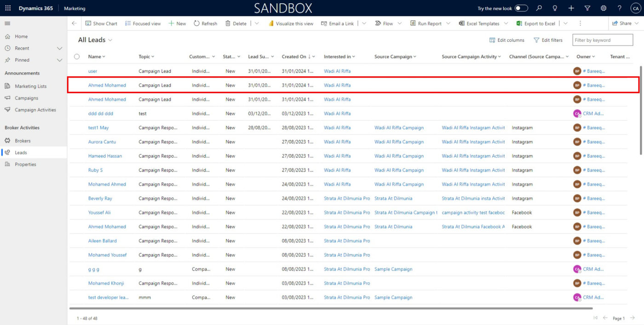Open the help question mark icon

[x=620, y=8]
